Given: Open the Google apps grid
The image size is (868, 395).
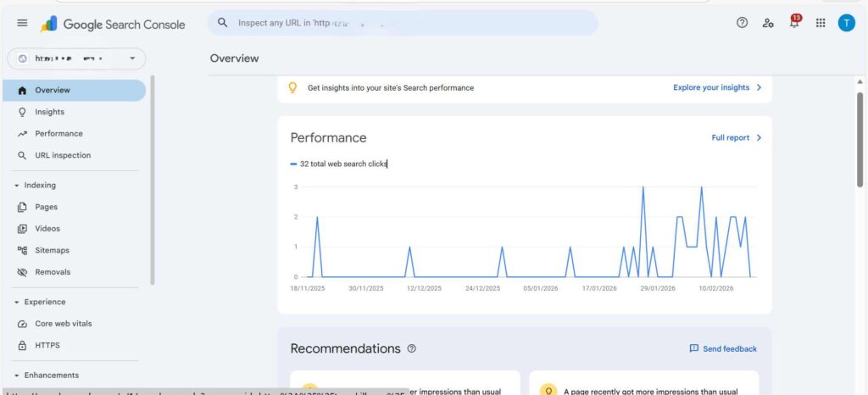Looking at the screenshot, I should pos(821,23).
